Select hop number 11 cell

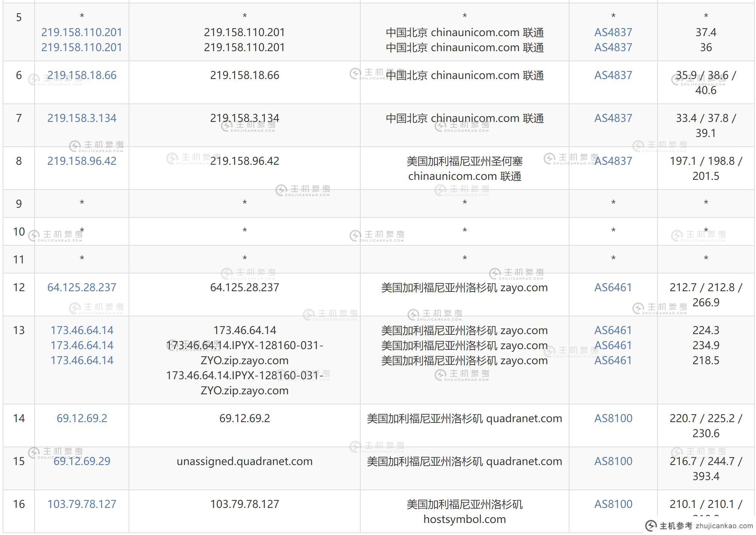pyautogui.click(x=19, y=259)
